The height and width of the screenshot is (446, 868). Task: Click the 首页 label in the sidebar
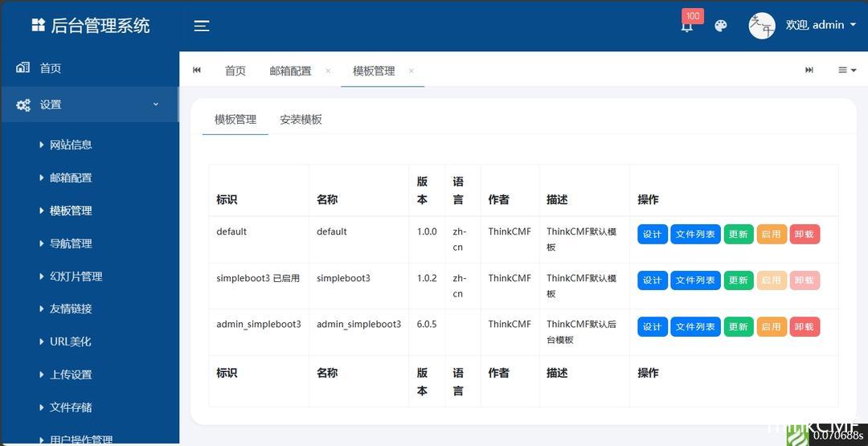pyautogui.click(x=51, y=68)
